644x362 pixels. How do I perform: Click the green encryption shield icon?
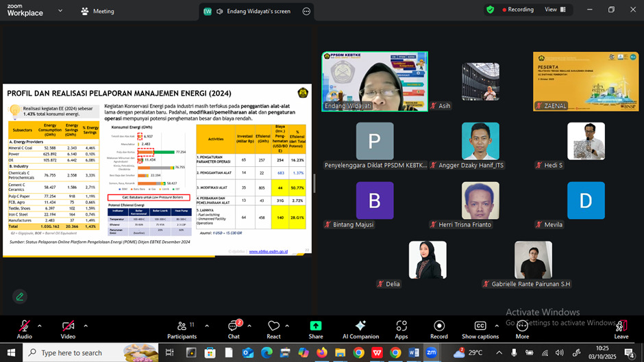point(490,10)
